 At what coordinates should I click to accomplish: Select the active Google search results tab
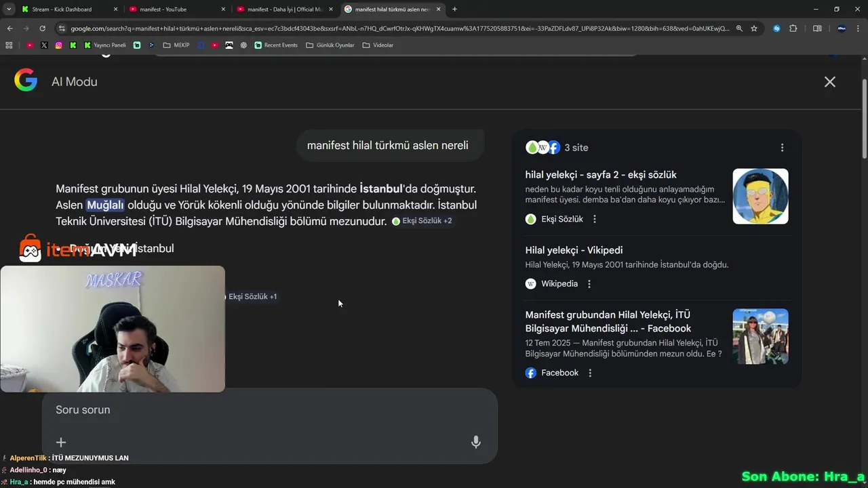(x=393, y=9)
